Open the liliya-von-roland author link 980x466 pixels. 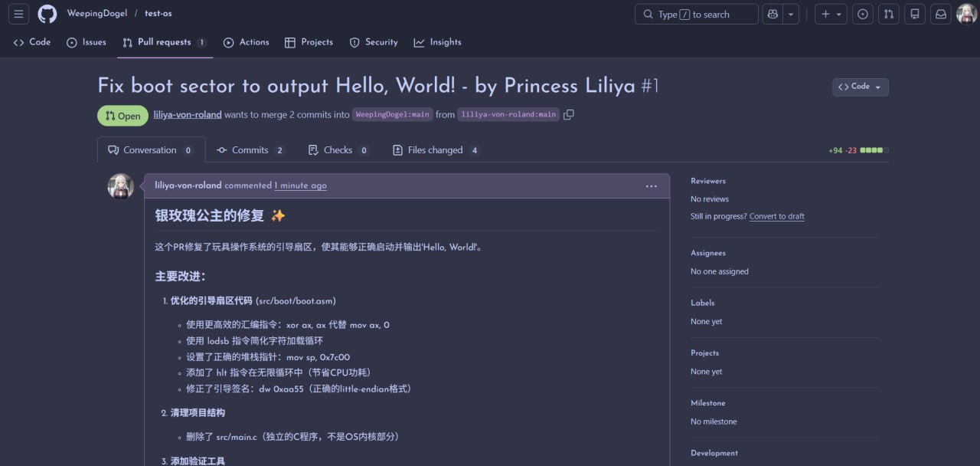click(188, 115)
